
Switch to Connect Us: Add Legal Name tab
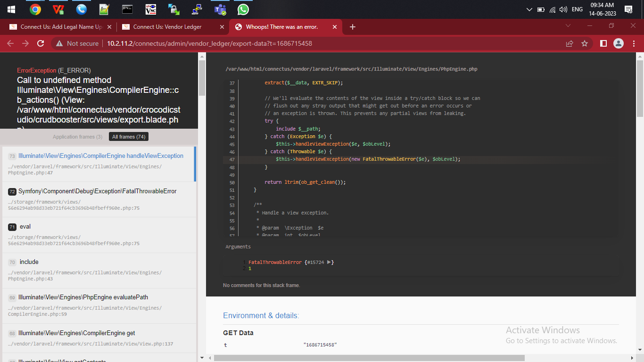(61, 27)
